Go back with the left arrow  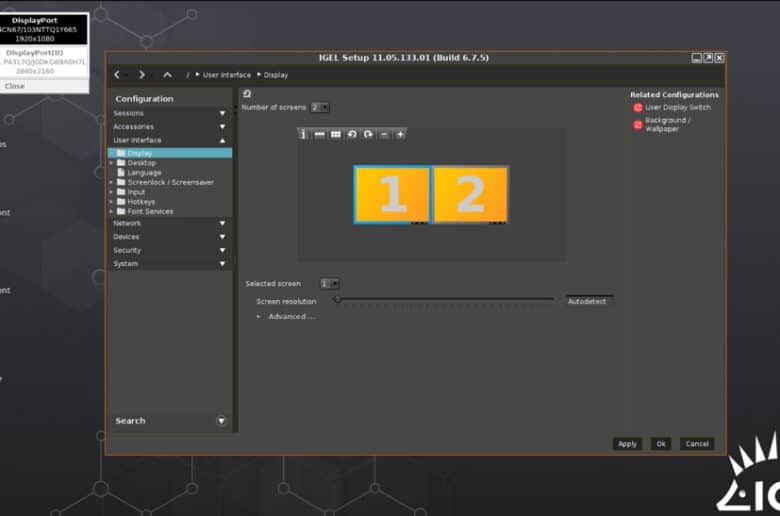117,75
